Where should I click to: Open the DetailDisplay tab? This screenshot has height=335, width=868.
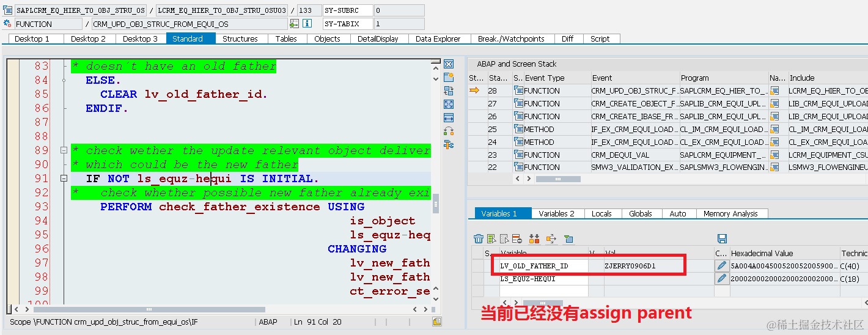[378, 39]
